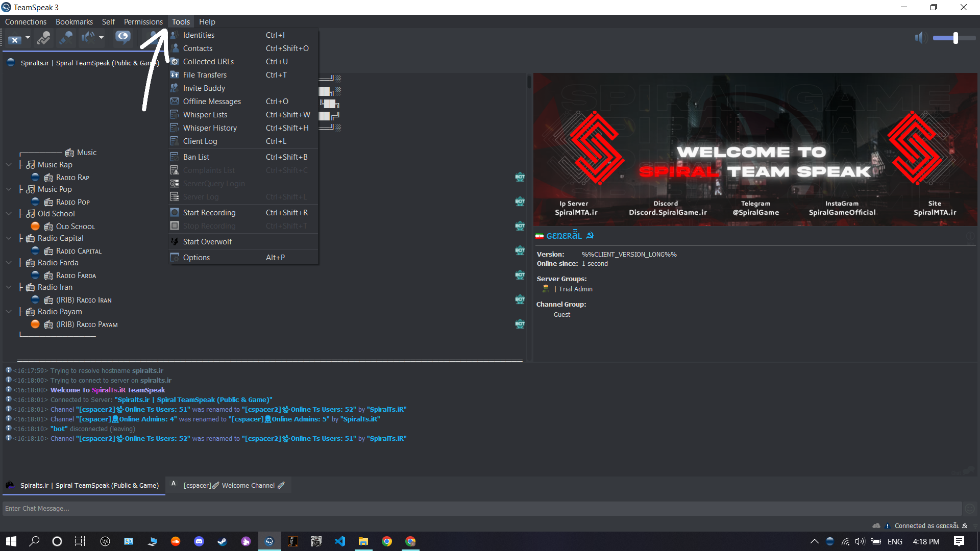The width and height of the screenshot is (980, 551).
Task: Open the channel commander chat bubble icon
Action: (x=123, y=38)
